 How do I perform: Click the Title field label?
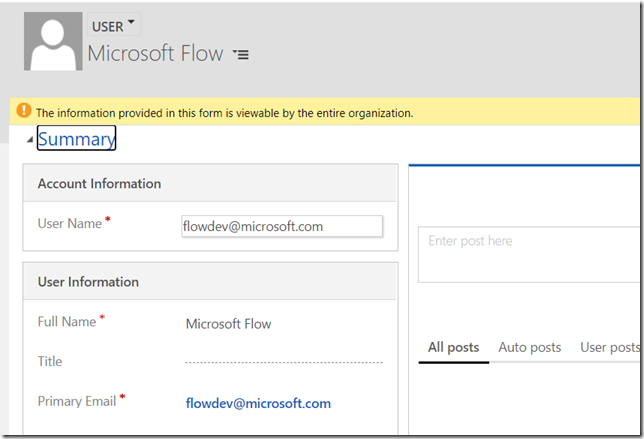(50, 361)
